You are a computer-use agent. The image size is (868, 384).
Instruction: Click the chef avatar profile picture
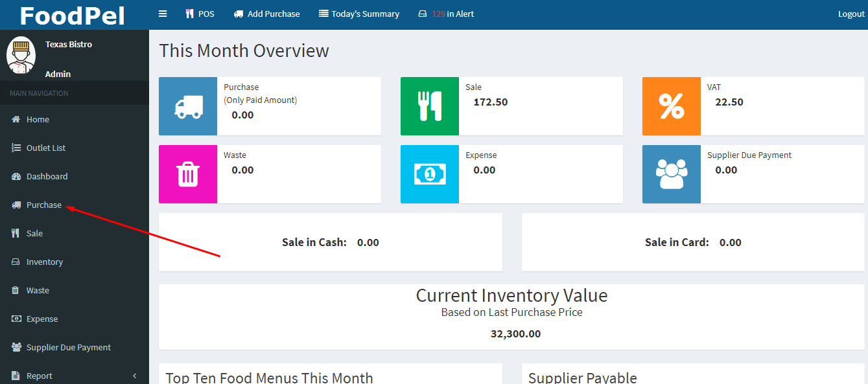[x=21, y=55]
